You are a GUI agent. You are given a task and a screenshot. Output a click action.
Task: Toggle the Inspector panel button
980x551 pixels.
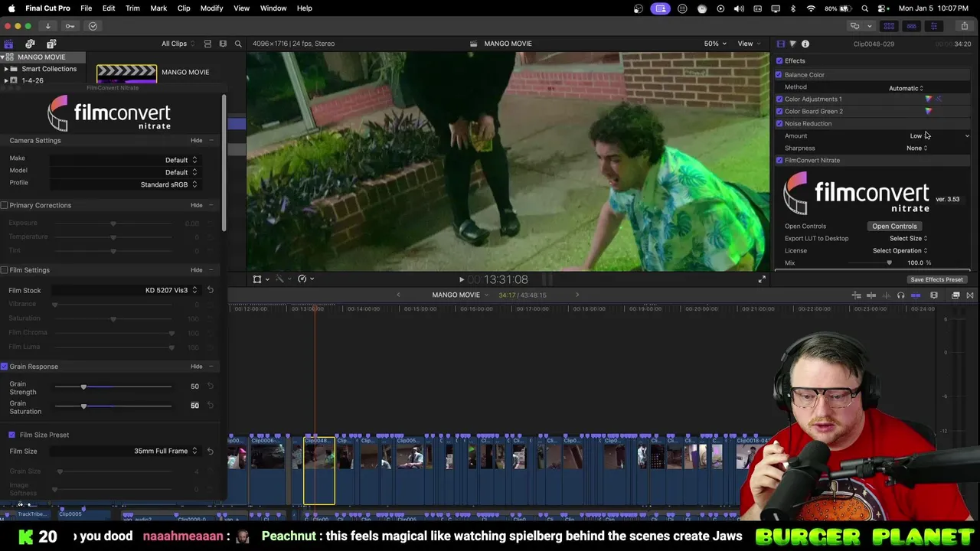click(933, 26)
